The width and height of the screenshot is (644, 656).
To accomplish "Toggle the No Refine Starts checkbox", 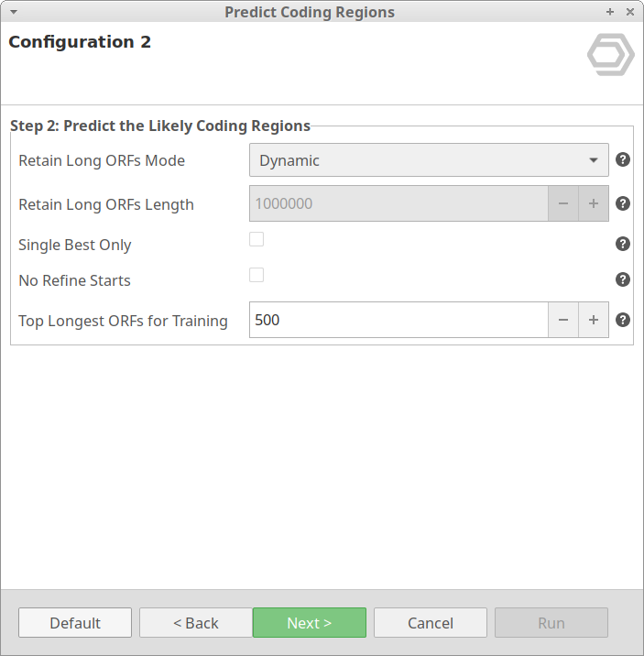I will point(257,275).
